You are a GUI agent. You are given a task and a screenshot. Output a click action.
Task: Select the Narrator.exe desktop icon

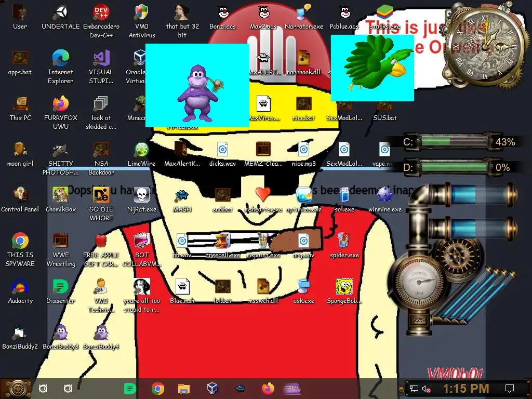(x=303, y=17)
